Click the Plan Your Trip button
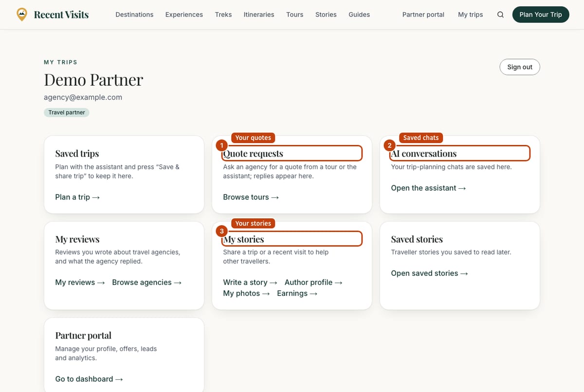The width and height of the screenshot is (584, 392). point(541,15)
